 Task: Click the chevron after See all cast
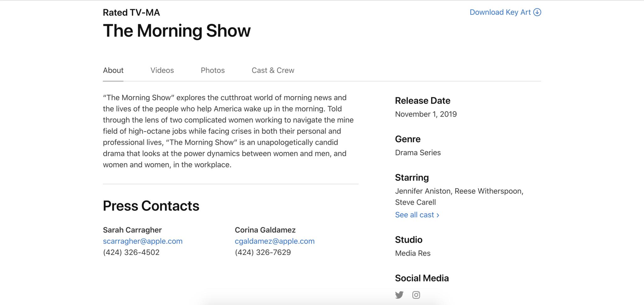coord(438,215)
